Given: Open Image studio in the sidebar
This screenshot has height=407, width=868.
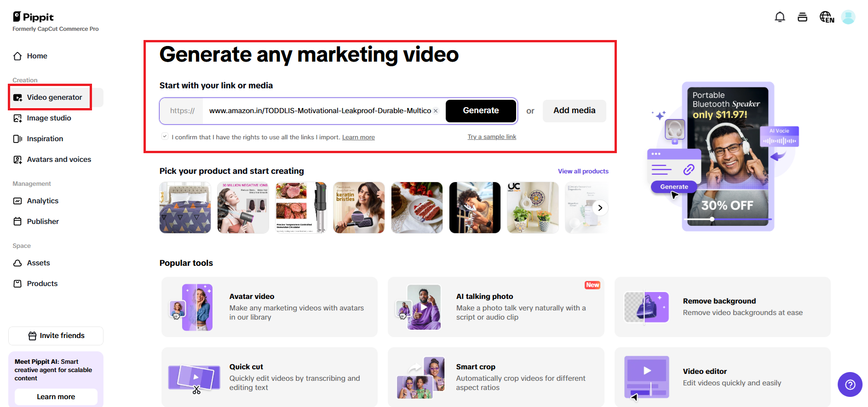Looking at the screenshot, I should pyautogui.click(x=56, y=118).
